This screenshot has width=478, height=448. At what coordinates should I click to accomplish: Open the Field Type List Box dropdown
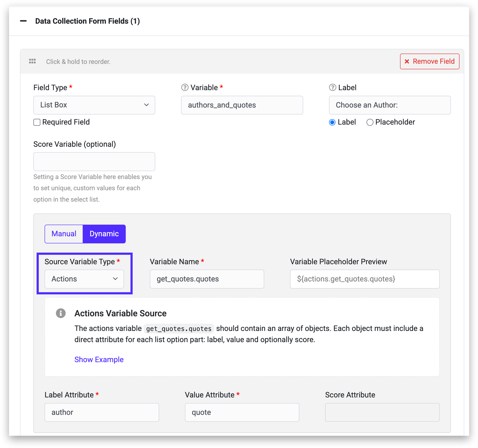94,105
